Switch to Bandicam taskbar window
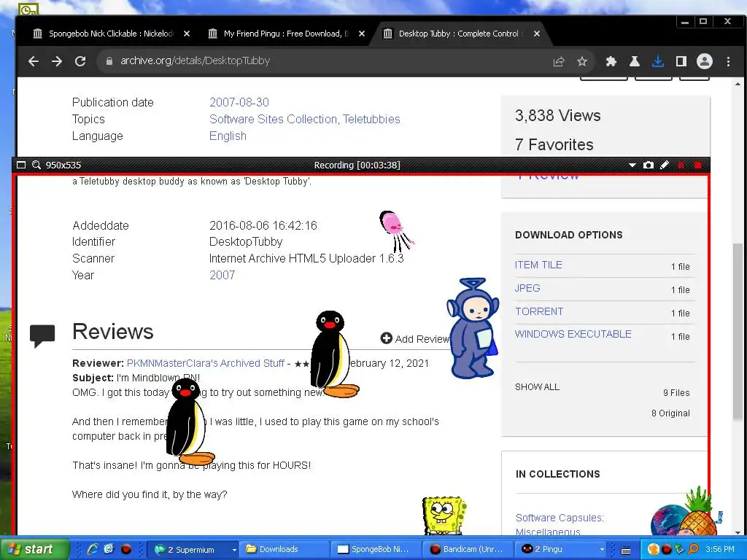 (467, 550)
